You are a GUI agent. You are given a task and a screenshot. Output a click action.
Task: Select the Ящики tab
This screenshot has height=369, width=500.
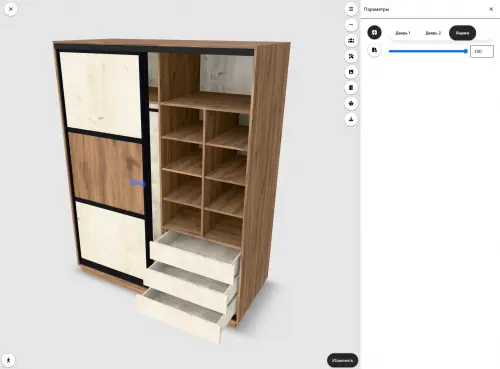coord(462,33)
